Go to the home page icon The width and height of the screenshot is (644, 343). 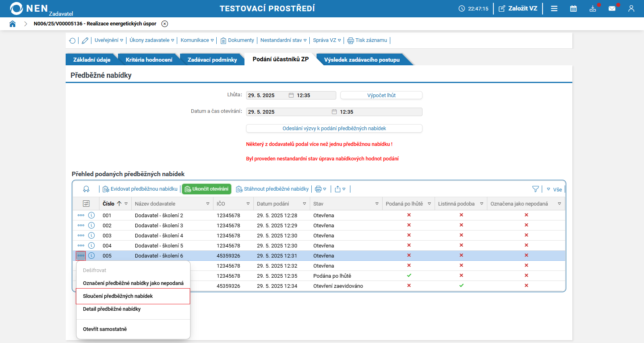(12, 24)
